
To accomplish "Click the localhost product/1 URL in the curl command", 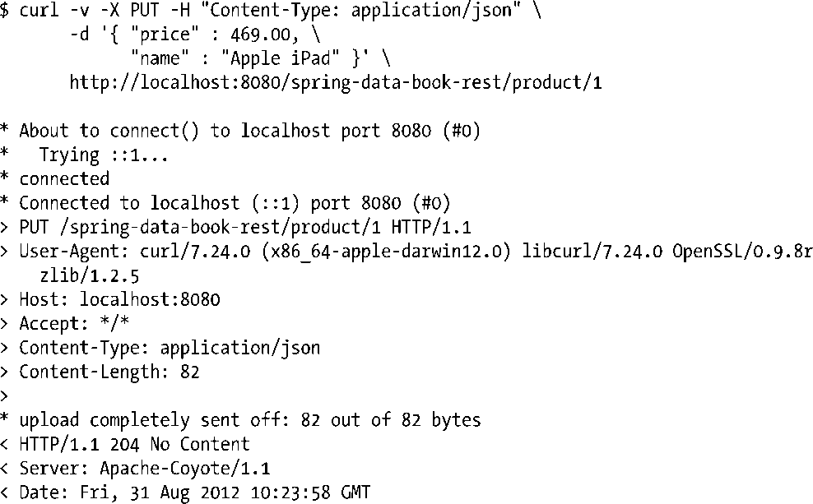I will pyautogui.click(x=336, y=83).
